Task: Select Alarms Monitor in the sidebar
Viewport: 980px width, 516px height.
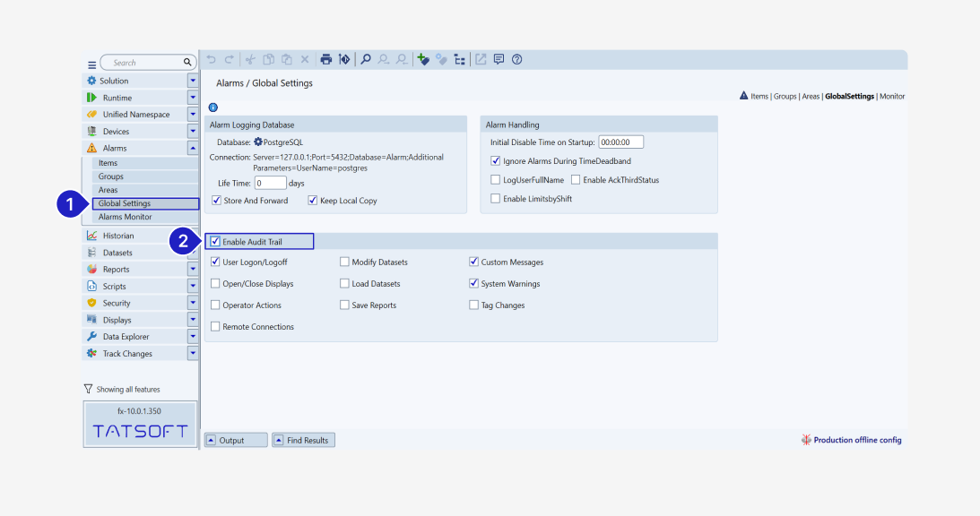Action: 125,217
